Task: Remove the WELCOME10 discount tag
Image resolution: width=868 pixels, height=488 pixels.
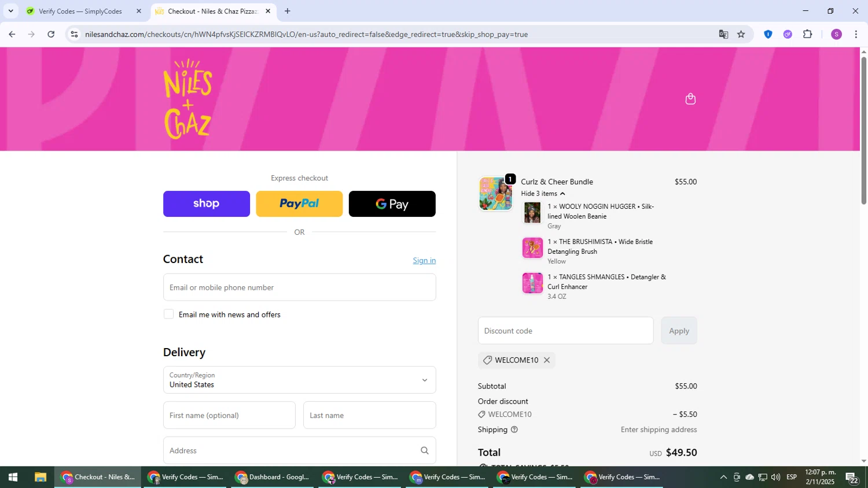Action: 547,360
